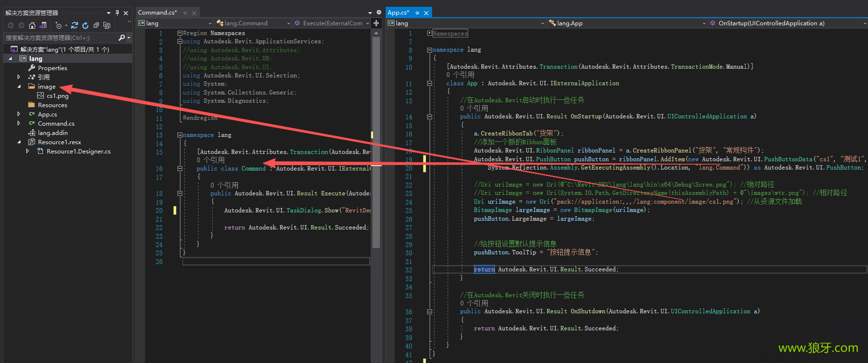Expand the collapsed Namespaces region in App.cs
The image size is (868, 363).
(x=429, y=33)
